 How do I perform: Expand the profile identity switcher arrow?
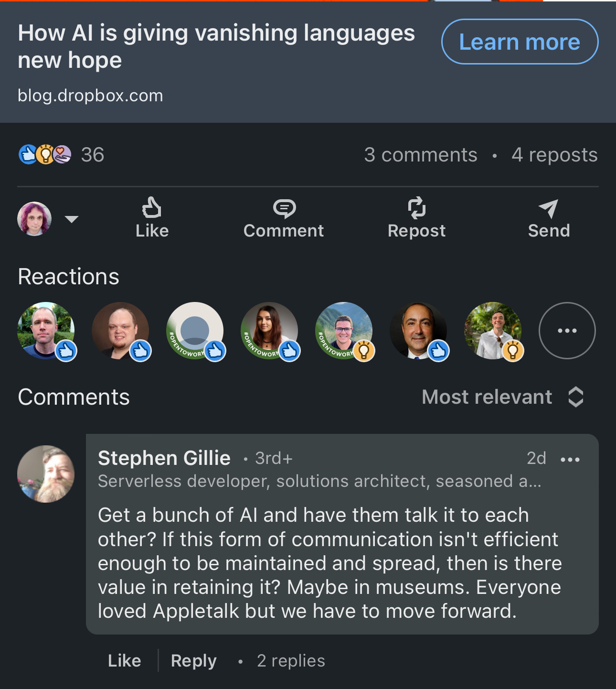pos(72,219)
